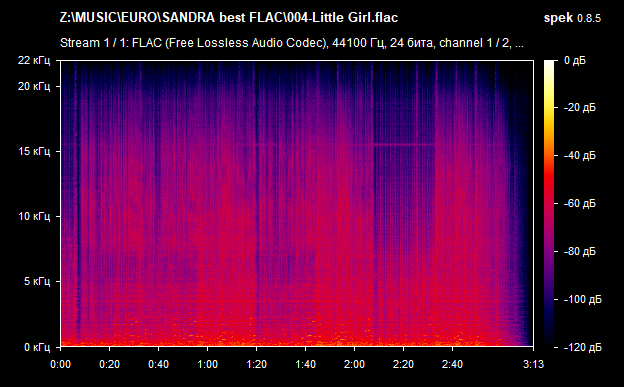Click the '1:20' time axis label
Image resolution: width=624 pixels, height=387 pixels.
(256, 364)
